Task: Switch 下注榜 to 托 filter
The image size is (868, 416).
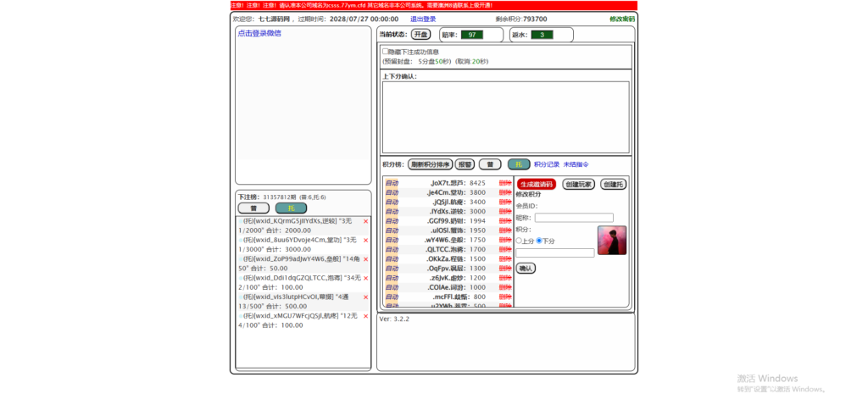Action: pyautogui.click(x=292, y=208)
